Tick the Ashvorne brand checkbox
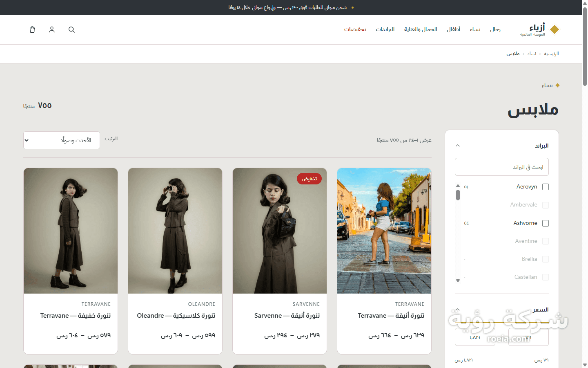The image size is (588, 368). 546,223
